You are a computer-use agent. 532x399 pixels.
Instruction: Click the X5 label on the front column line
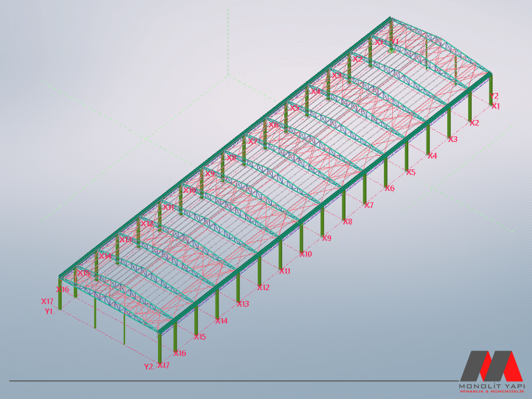(411, 172)
